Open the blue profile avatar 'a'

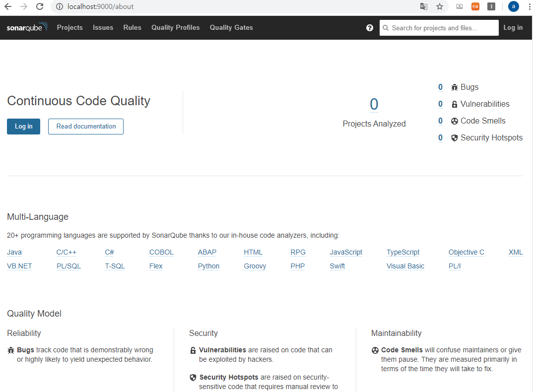513,6
